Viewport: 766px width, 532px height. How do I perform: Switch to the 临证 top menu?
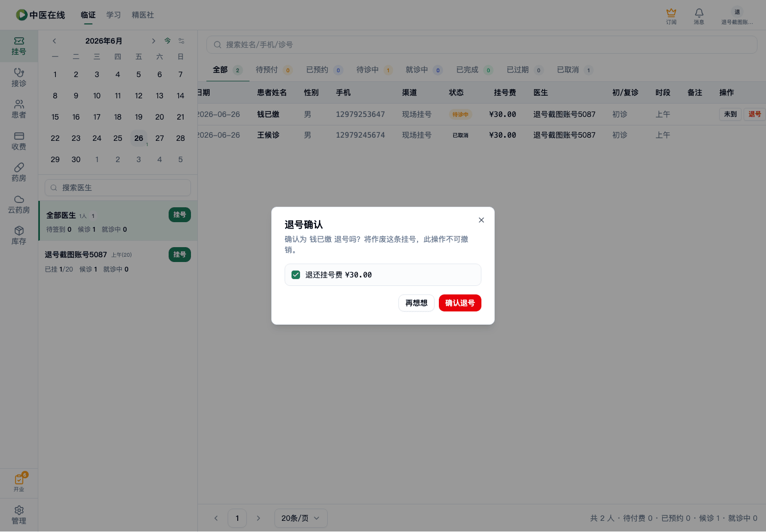[x=88, y=15]
